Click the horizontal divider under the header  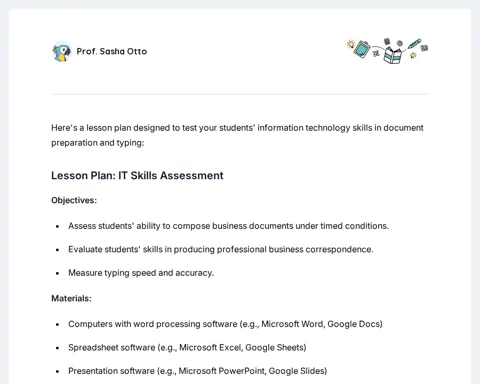[x=240, y=94]
